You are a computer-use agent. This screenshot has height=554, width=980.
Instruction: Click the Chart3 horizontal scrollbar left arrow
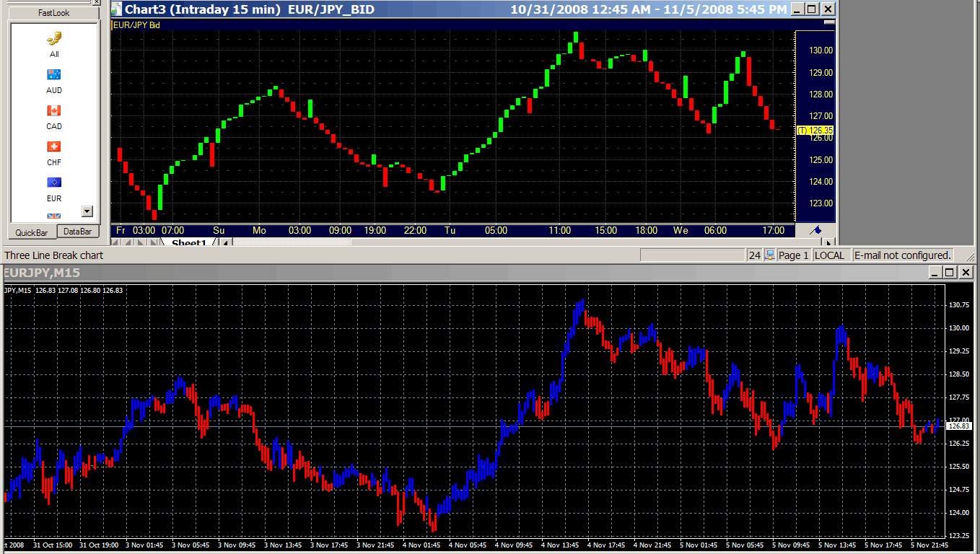coord(226,243)
